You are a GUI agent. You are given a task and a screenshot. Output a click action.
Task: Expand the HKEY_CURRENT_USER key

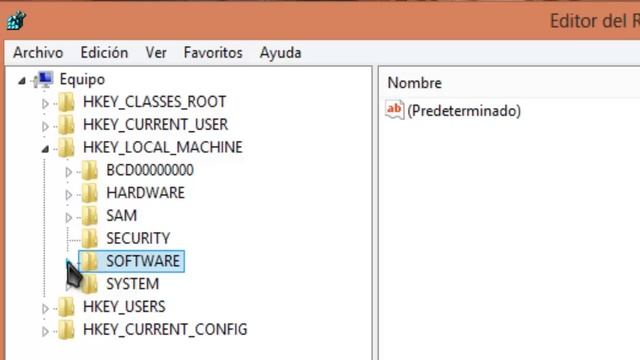[x=45, y=127]
